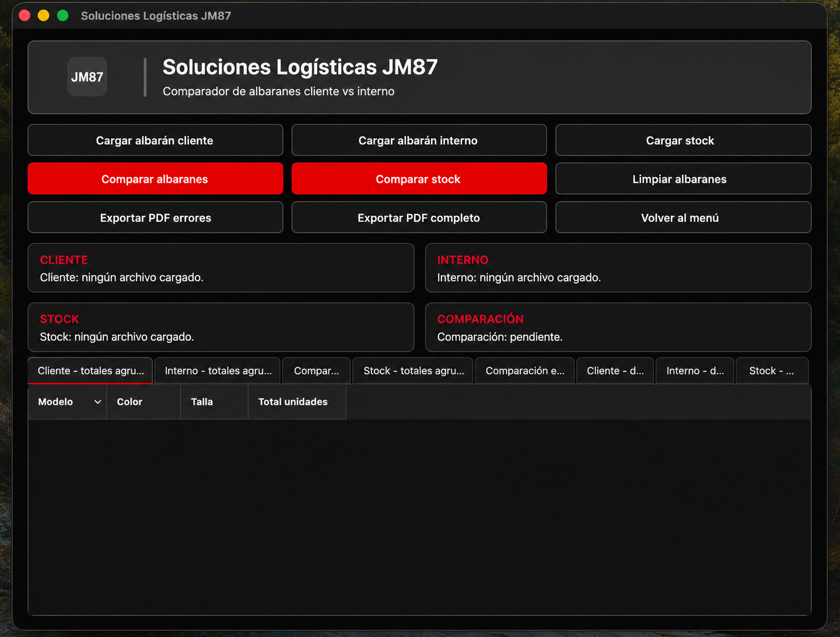This screenshot has height=637, width=840.
Task: Sort by the Modelo column header
Action: (x=67, y=402)
